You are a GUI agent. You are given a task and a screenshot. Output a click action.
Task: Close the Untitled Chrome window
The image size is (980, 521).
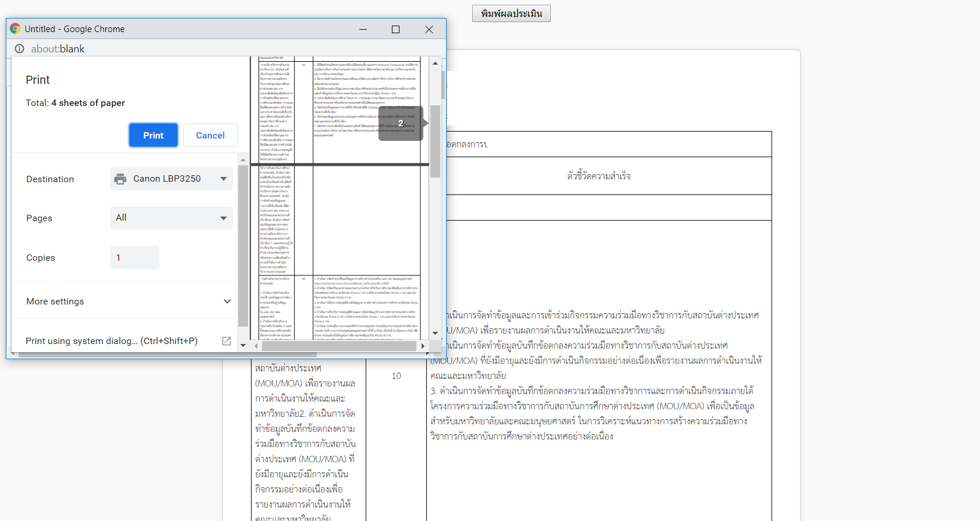pos(429,29)
